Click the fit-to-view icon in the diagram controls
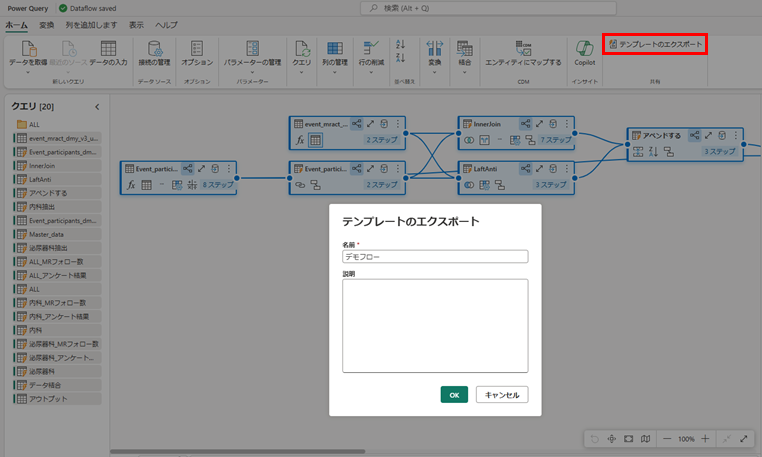The height and width of the screenshot is (457, 762). tap(628, 439)
